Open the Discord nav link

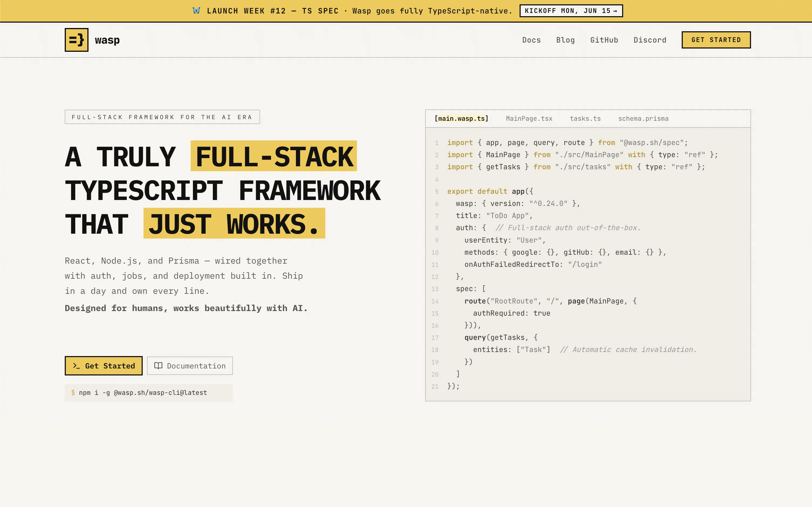pyautogui.click(x=650, y=40)
